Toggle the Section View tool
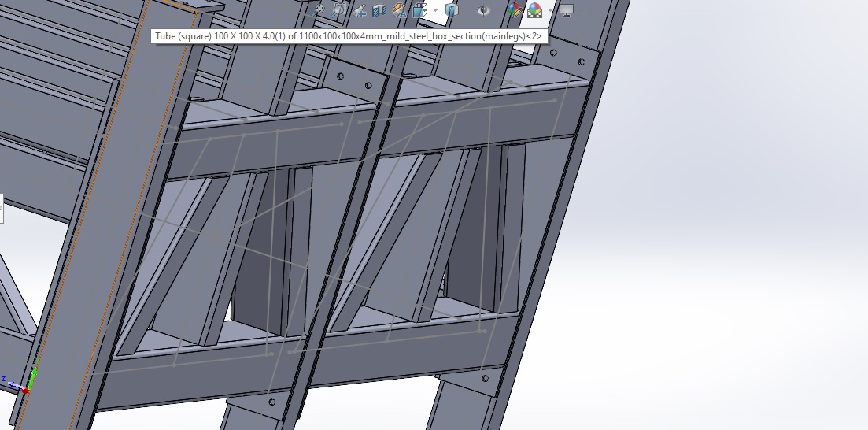The width and height of the screenshot is (868, 430). click(379, 10)
